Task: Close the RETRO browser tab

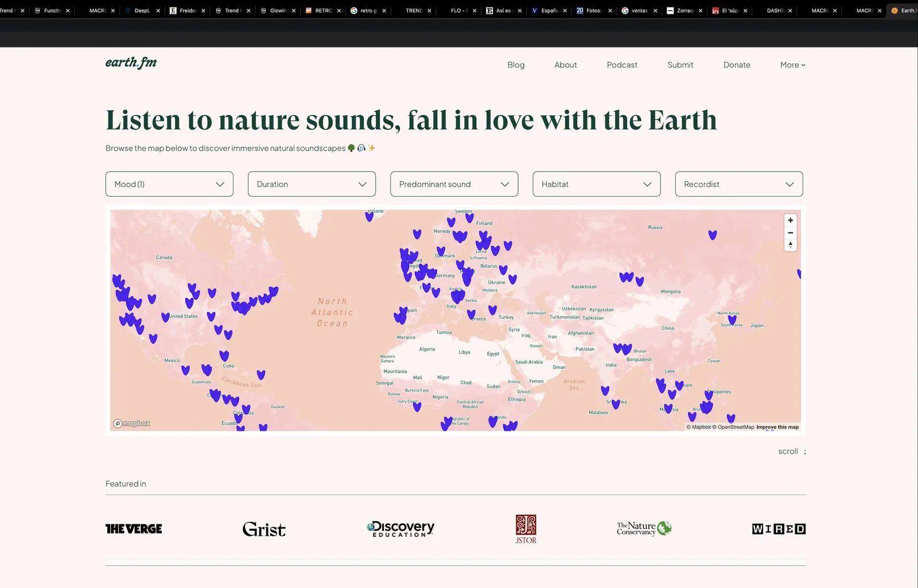Action: point(339,10)
